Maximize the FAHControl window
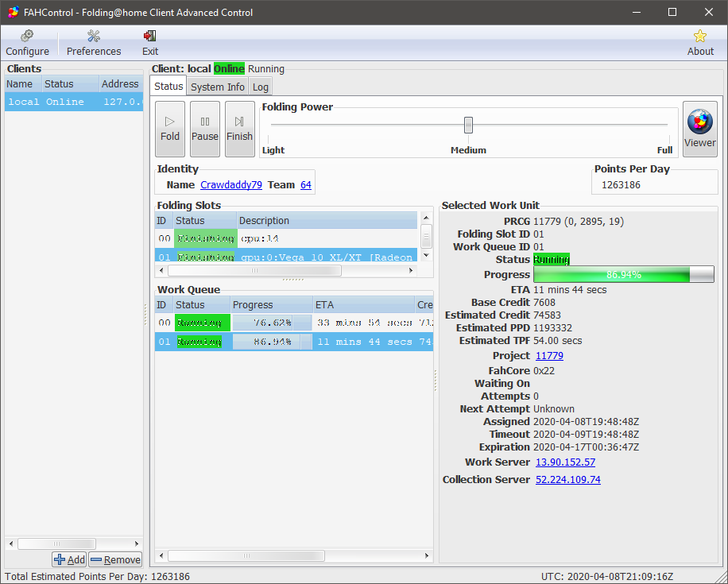Image resolution: width=728 pixels, height=584 pixels. 672,12
